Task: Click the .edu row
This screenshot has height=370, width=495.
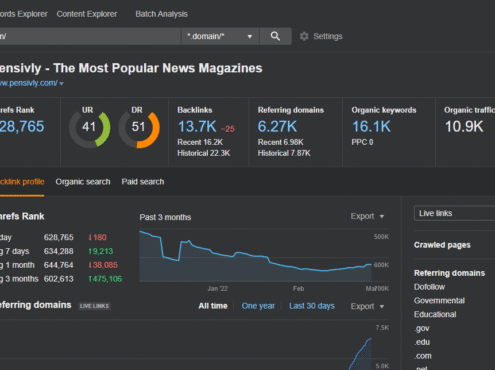Action: pos(422,342)
